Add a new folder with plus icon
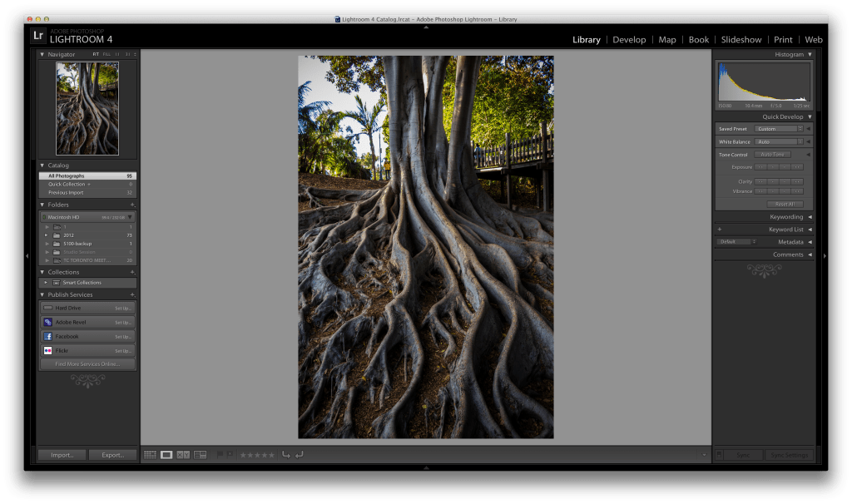Viewport: 852px width, 504px height. (x=132, y=205)
